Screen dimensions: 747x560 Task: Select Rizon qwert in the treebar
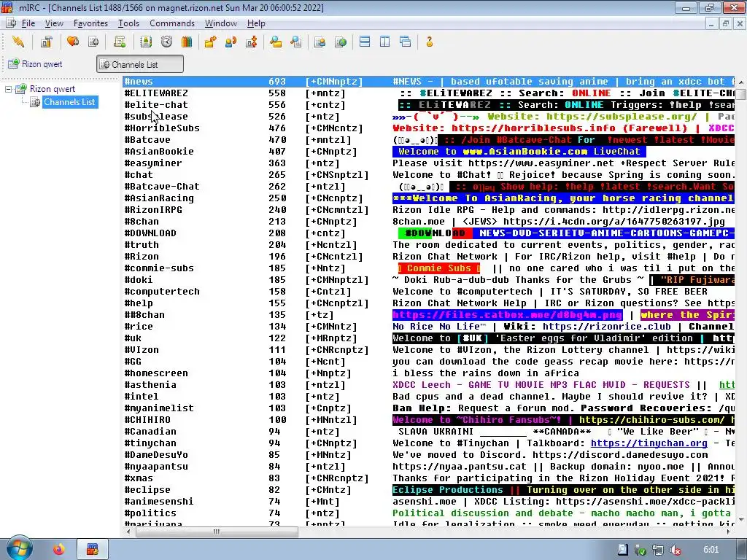point(52,88)
